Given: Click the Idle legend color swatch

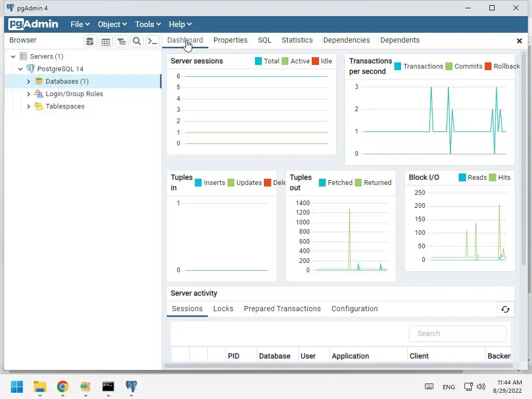Looking at the screenshot, I should click(x=315, y=61).
